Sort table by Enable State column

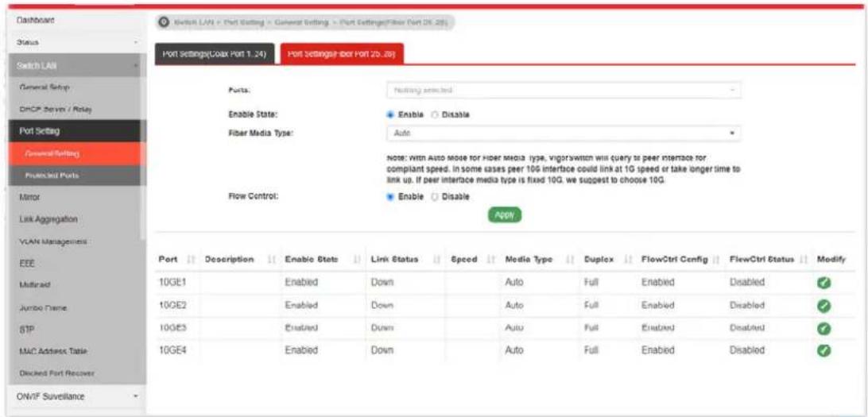(x=356, y=260)
